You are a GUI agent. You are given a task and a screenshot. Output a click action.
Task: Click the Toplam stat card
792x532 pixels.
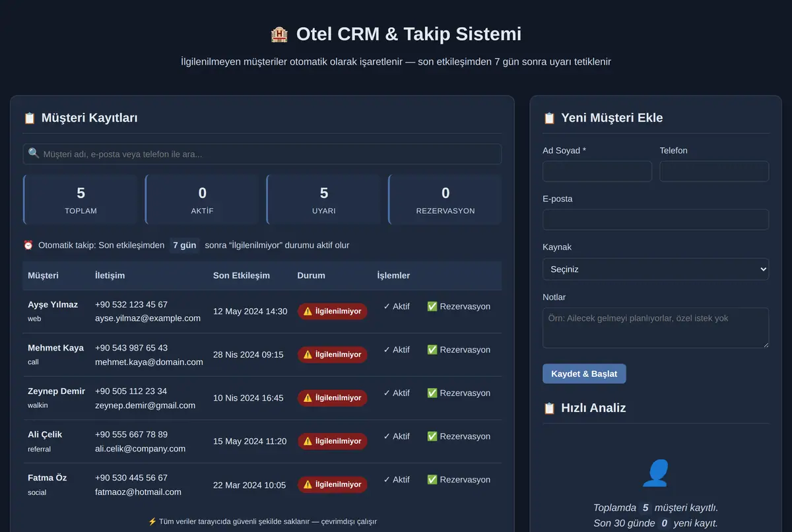coord(81,200)
